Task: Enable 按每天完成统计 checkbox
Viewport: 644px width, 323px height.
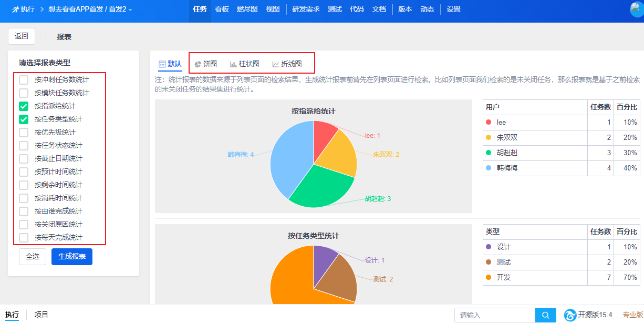Action: (24, 238)
